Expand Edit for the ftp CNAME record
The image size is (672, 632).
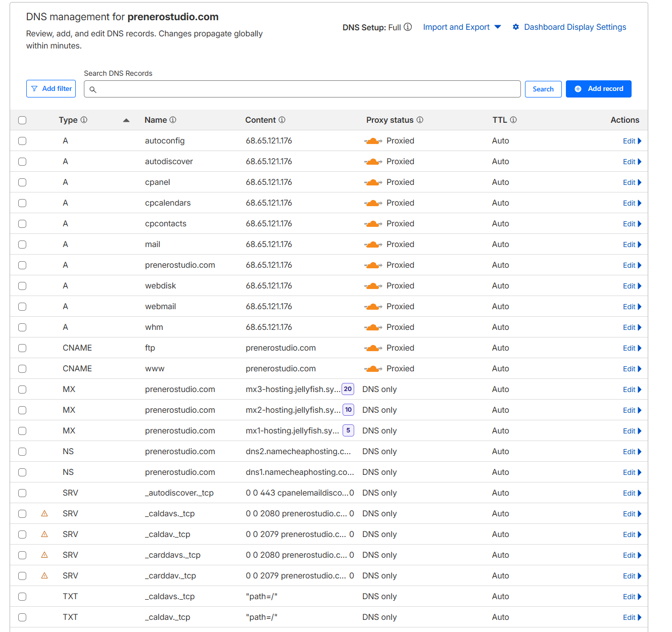632,348
